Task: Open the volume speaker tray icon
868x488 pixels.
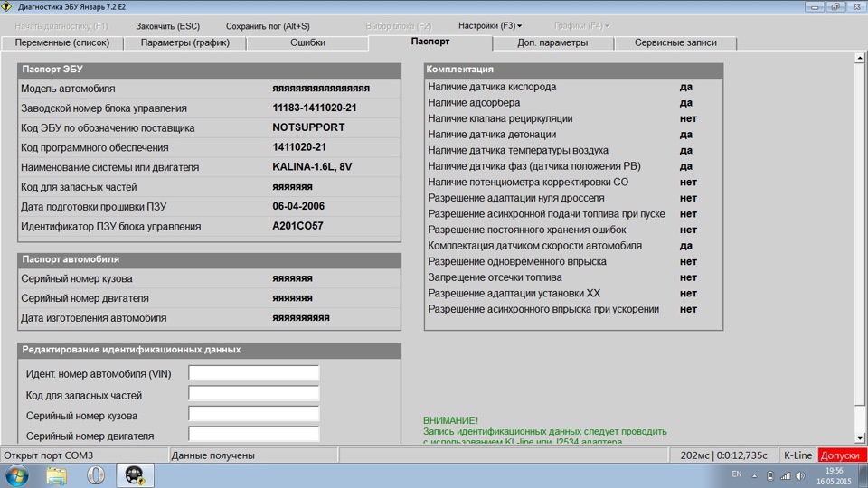Action: 800,475
